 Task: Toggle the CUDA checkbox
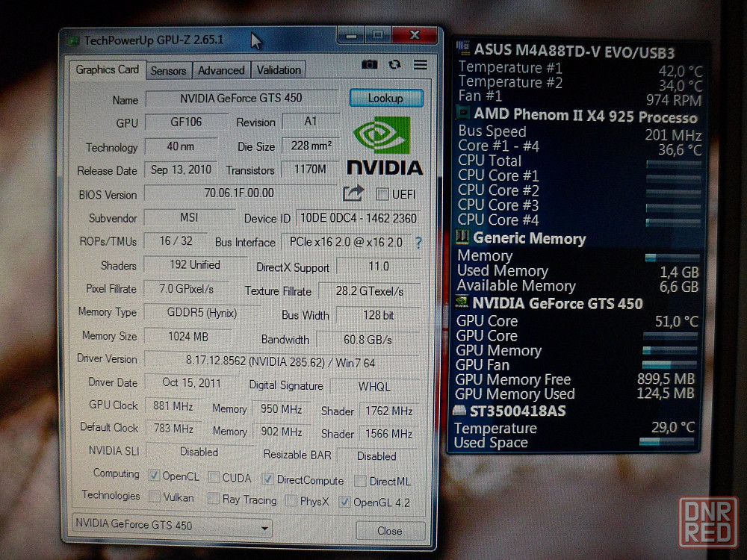click(214, 477)
